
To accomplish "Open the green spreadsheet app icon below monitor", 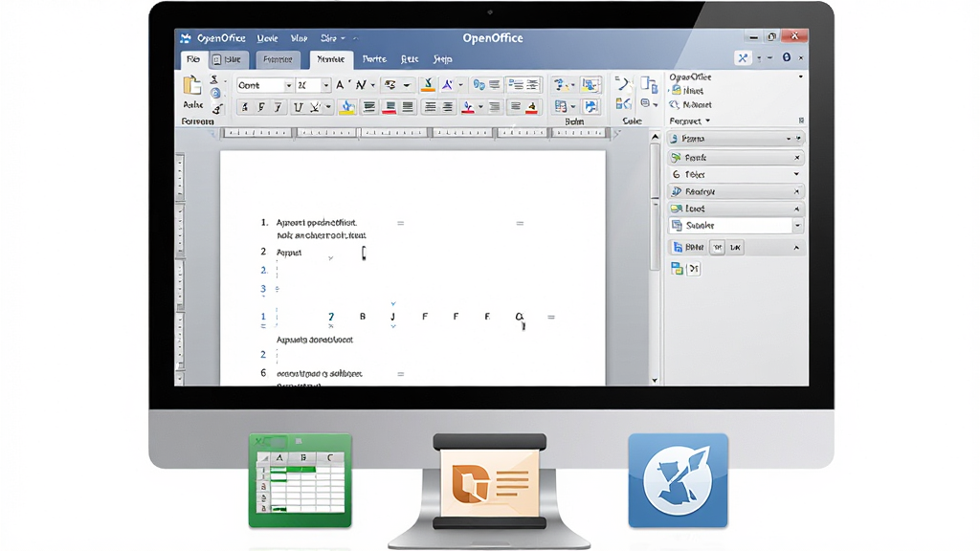I will click(x=300, y=480).
